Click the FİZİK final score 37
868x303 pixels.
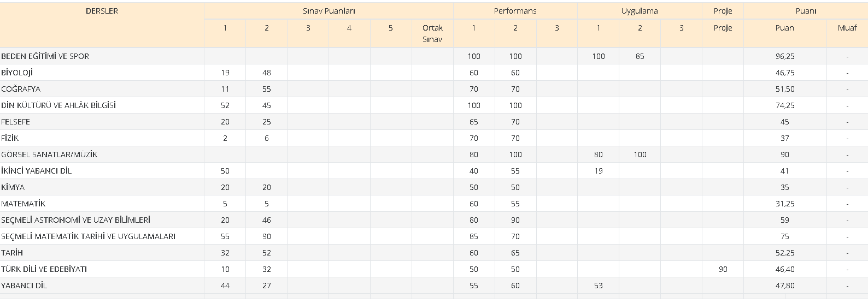pos(785,138)
